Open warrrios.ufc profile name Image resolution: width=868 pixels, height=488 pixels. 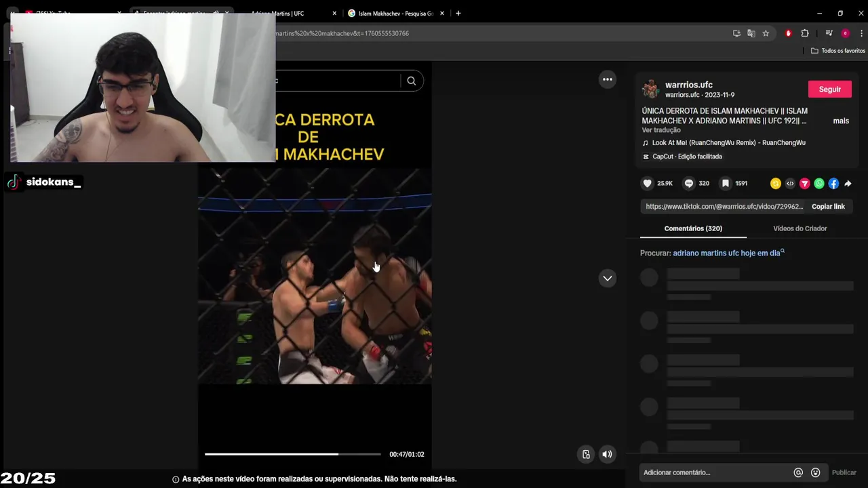[689, 85]
